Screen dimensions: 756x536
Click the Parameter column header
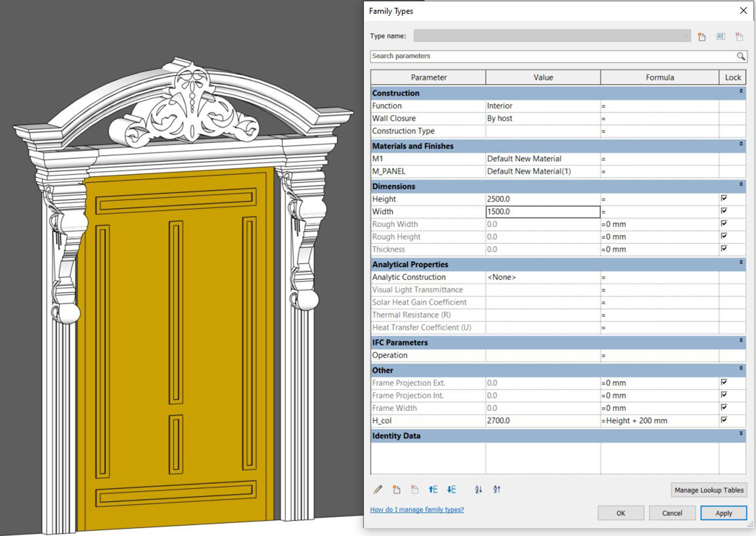pyautogui.click(x=428, y=78)
